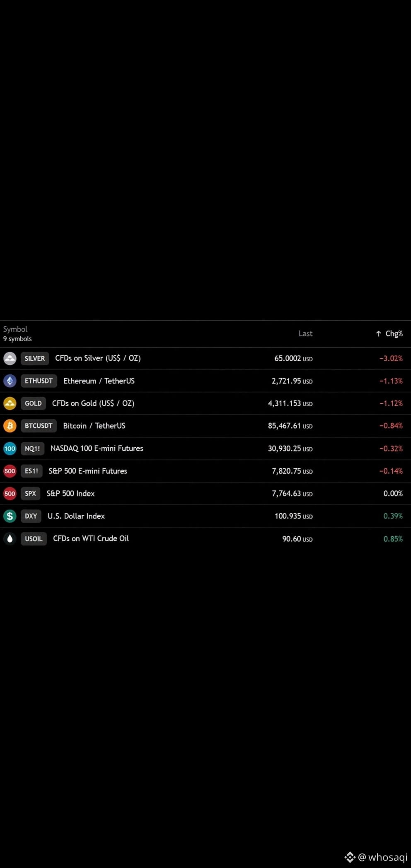Select the BTCUSDT ticker tag
The image size is (411, 868).
39,426
